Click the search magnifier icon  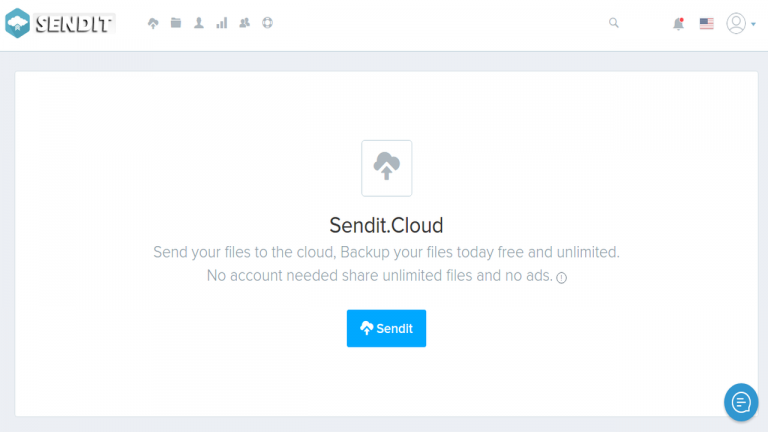click(614, 23)
